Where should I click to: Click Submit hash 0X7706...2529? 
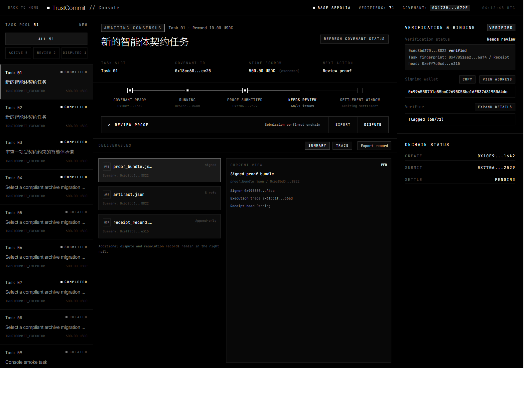pos(496,168)
